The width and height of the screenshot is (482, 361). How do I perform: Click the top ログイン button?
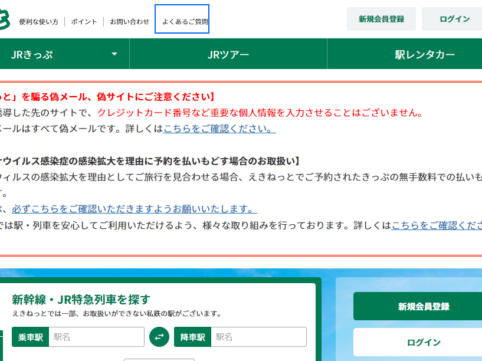coord(452,19)
